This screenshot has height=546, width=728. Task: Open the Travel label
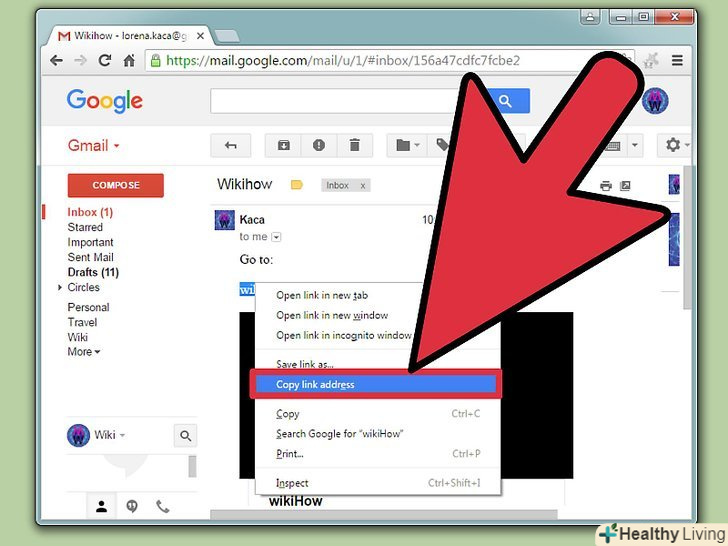click(x=82, y=322)
